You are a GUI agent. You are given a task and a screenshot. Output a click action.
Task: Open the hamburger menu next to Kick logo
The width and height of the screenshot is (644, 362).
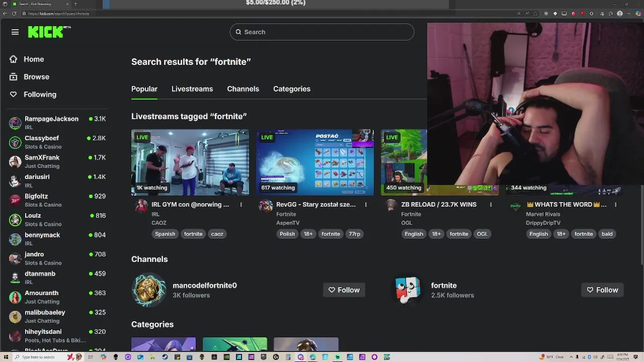(x=15, y=32)
